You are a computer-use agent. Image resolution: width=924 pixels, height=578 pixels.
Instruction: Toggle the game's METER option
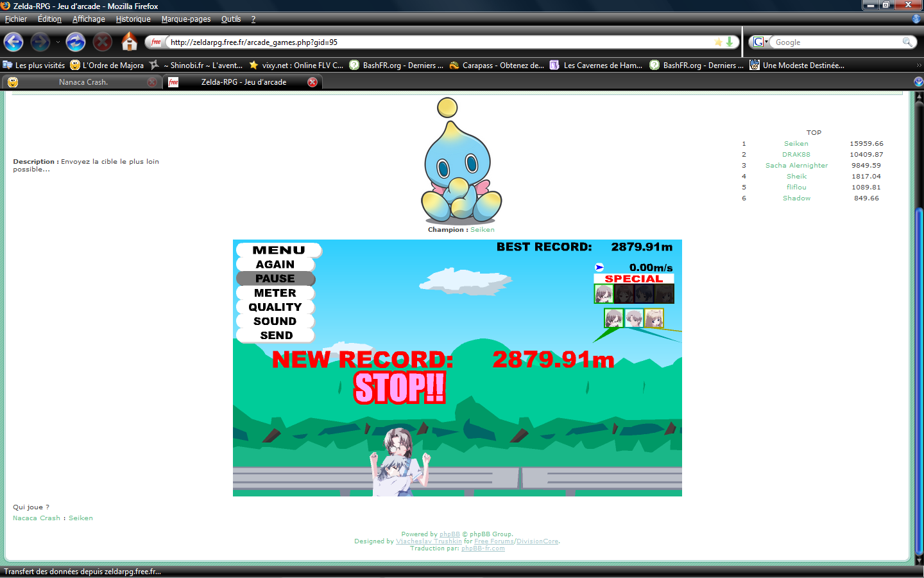275,293
